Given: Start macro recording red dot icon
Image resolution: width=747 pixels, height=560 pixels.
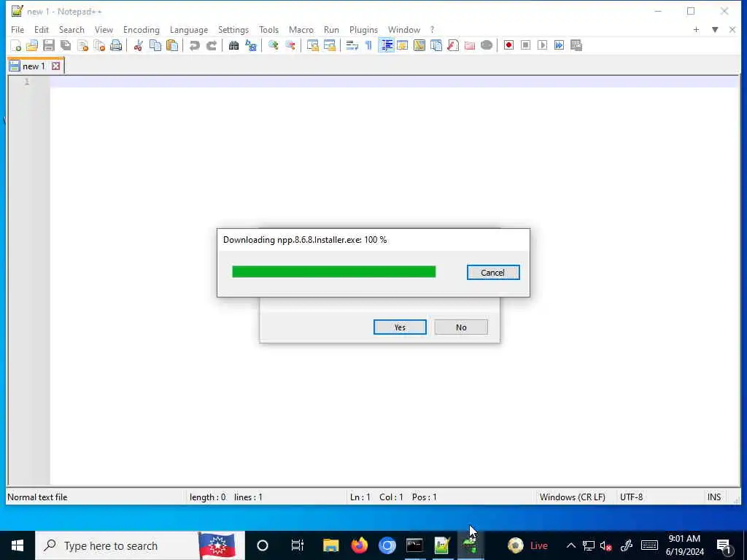Looking at the screenshot, I should [x=508, y=45].
